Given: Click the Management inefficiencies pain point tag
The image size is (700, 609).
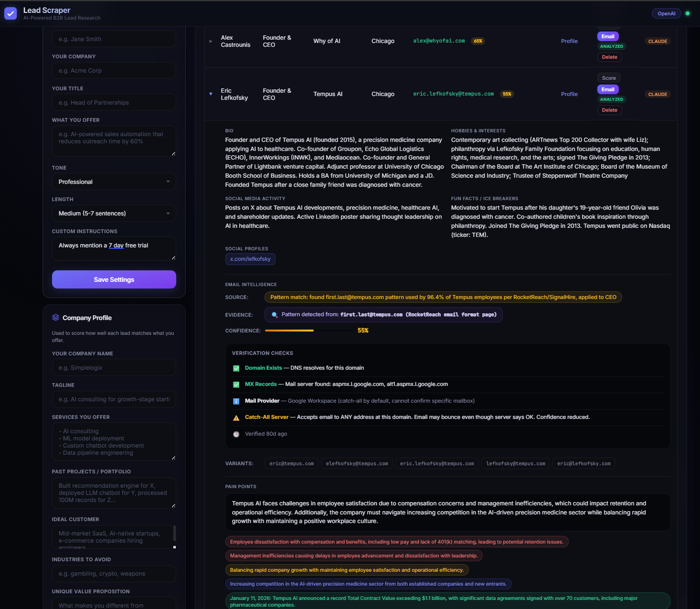Looking at the screenshot, I should pyautogui.click(x=354, y=556).
